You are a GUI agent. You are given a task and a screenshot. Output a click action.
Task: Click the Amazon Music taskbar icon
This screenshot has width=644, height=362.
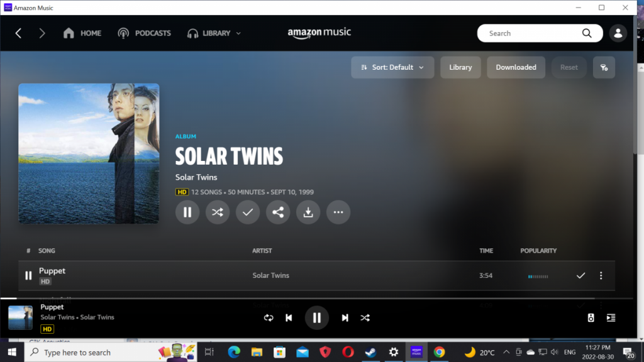pos(416,352)
